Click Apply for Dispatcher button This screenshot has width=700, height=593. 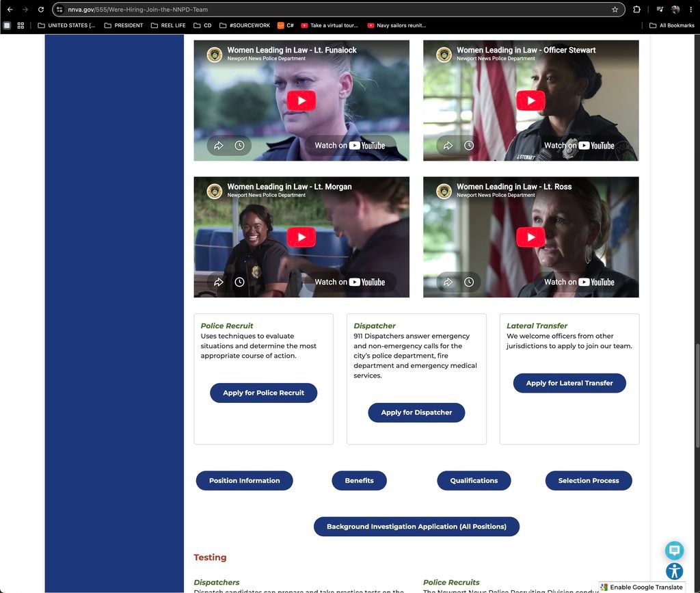pos(416,412)
